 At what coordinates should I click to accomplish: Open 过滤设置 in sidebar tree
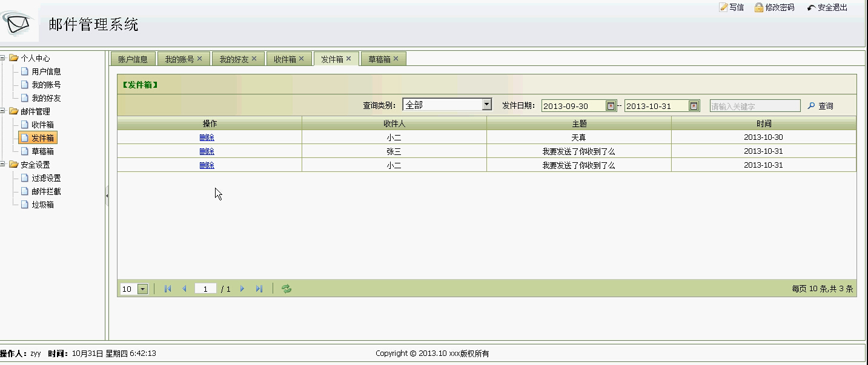pyautogui.click(x=46, y=178)
